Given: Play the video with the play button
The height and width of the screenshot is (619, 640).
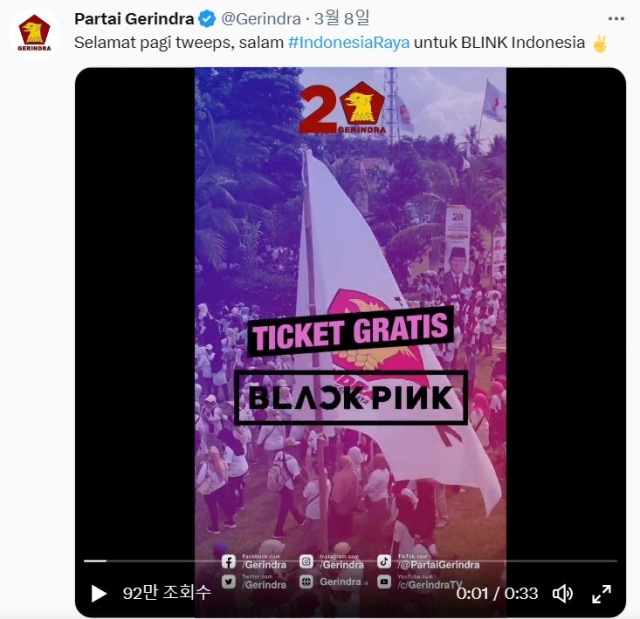Looking at the screenshot, I should coord(98,593).
